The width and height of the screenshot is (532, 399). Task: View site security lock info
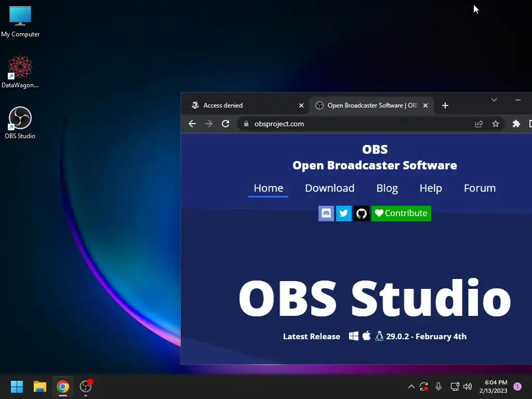point(246,124)
